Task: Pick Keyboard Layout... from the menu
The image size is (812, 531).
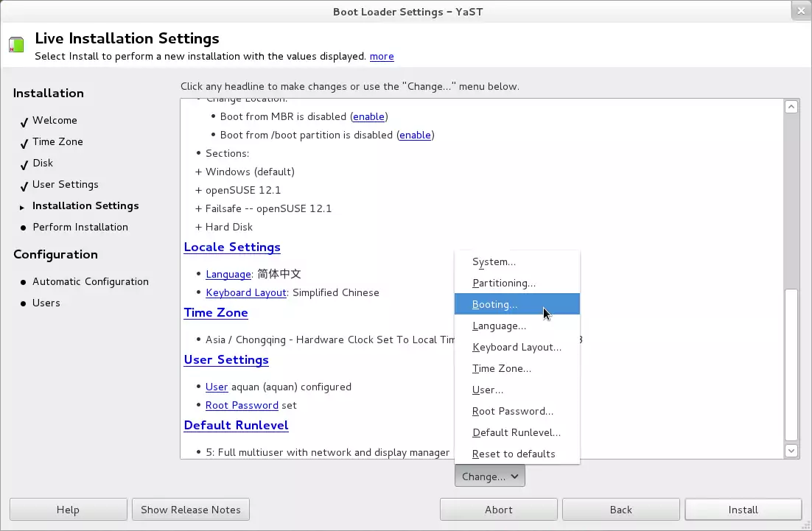Action: (517, 347)
